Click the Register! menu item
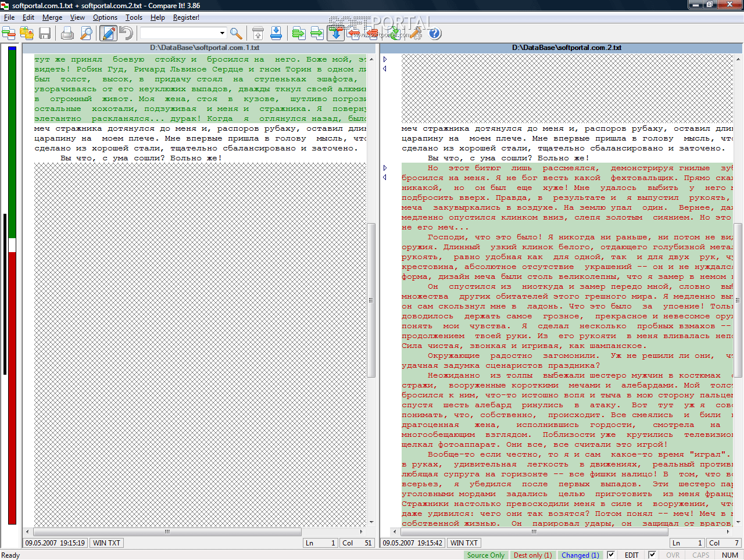 coord(186,17)
